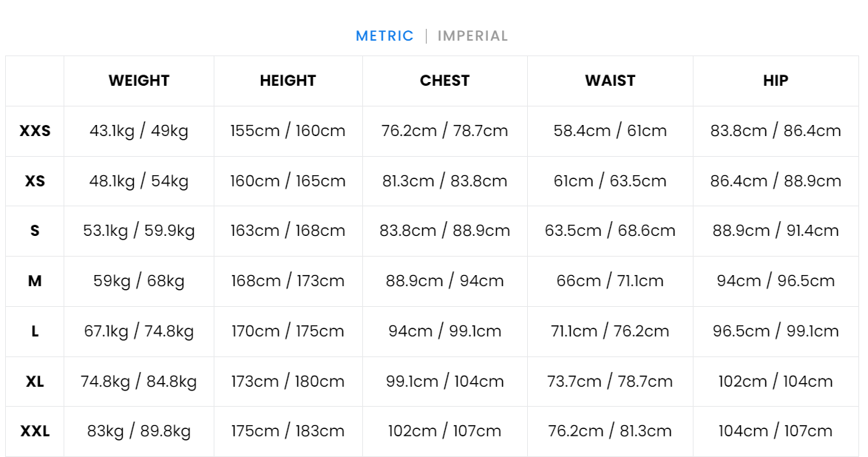
Task: Click the HEIGHT column header
Action: coord(288,81)
